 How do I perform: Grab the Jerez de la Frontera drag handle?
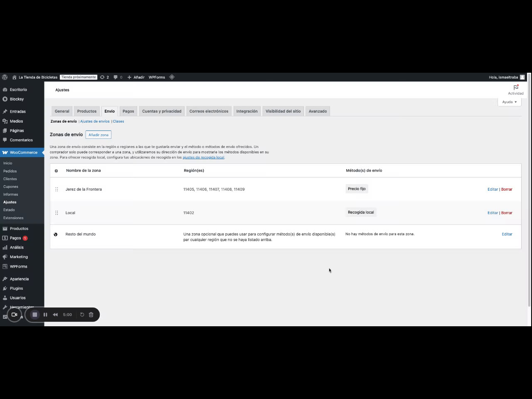(x=57, y=190)
